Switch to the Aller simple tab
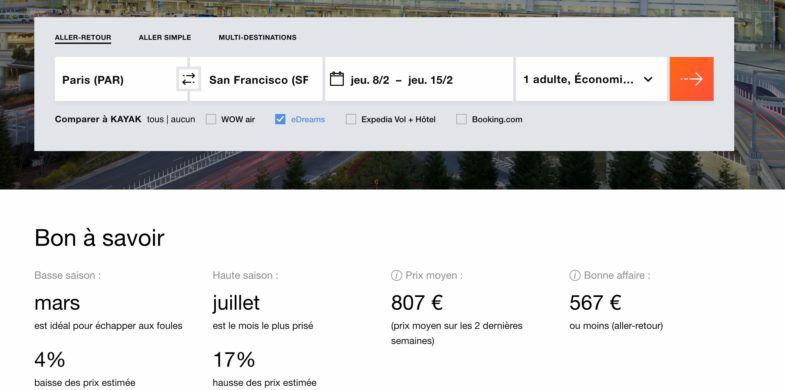The width and height of the screenshot is (785, 390). (165, 38)
